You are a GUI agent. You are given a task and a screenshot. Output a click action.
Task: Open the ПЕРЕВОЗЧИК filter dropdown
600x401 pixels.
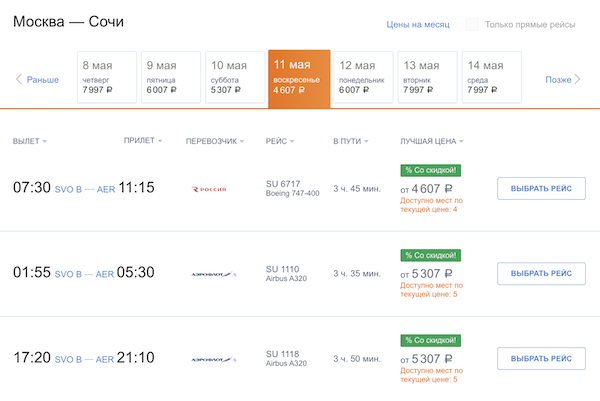tap(215, 141)
